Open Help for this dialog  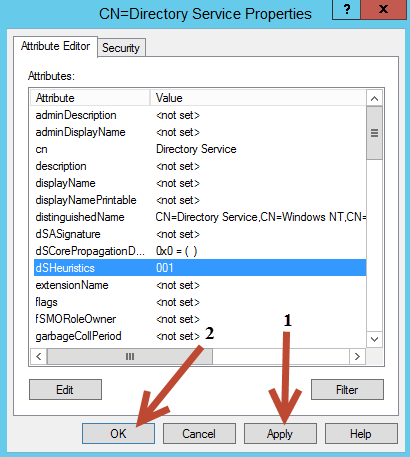pos(361,434)
